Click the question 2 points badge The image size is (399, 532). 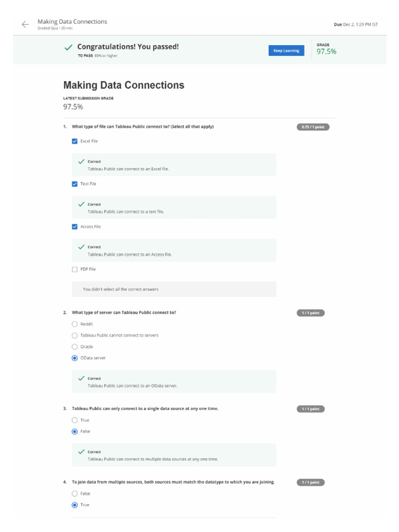311,313
